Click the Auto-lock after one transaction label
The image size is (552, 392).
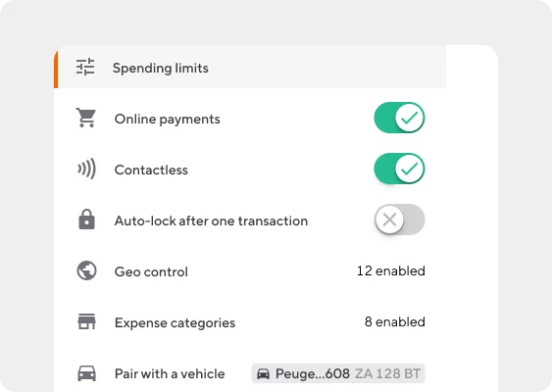[x=211, y=220]
